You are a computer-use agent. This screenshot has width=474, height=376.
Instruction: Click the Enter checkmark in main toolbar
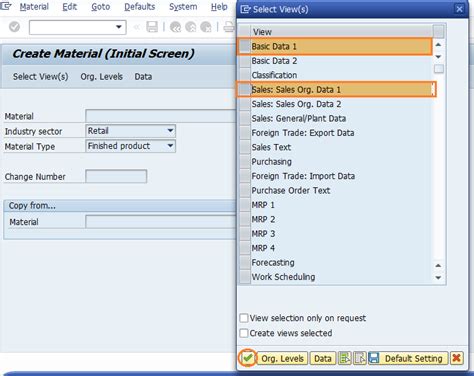point(14,27)
